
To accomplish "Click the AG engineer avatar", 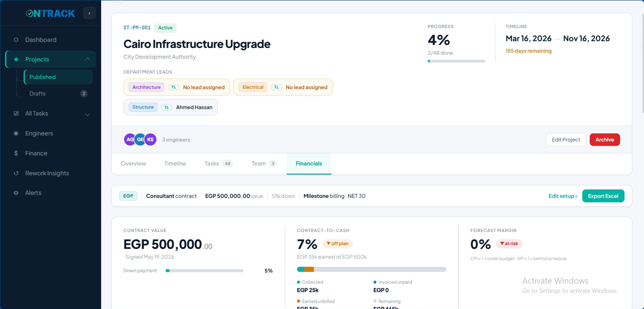I will tap(129, 139).
